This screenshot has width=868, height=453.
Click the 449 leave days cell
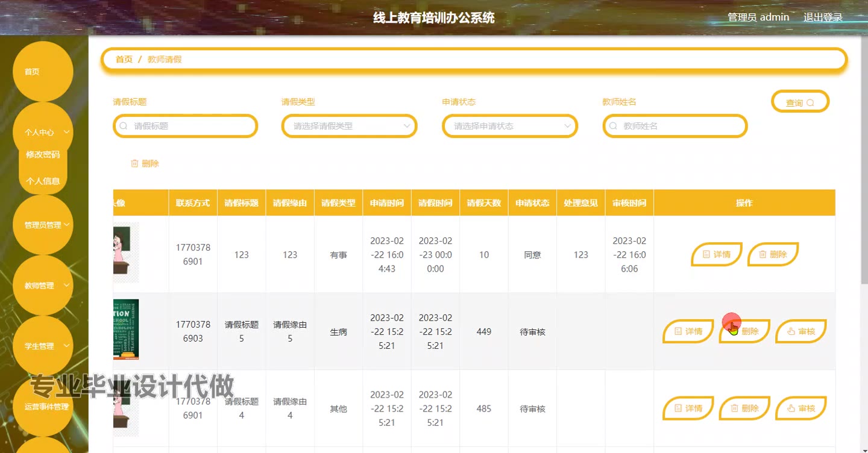(484, 331)
